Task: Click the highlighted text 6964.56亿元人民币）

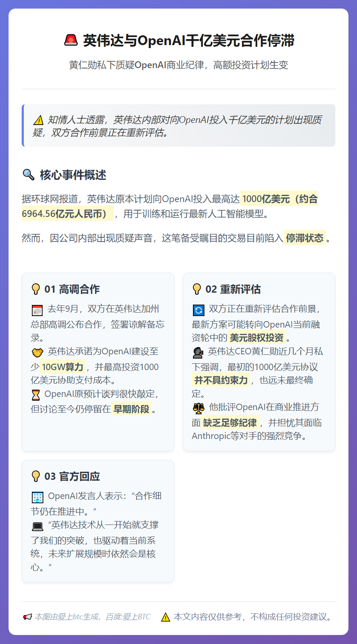Action: [67, 214]
